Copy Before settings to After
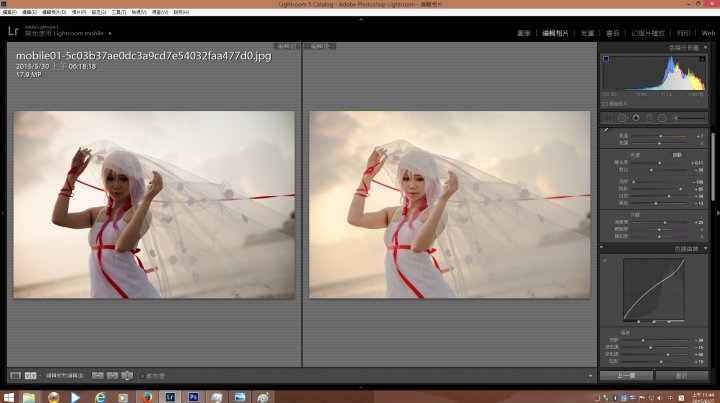 [x=97, y=375]
